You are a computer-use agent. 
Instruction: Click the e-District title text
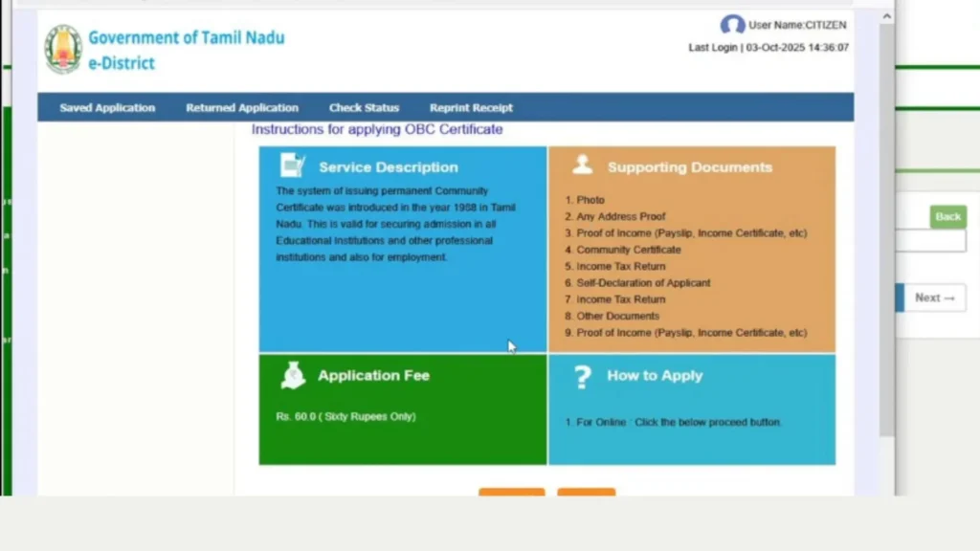(x=122, y=63)
